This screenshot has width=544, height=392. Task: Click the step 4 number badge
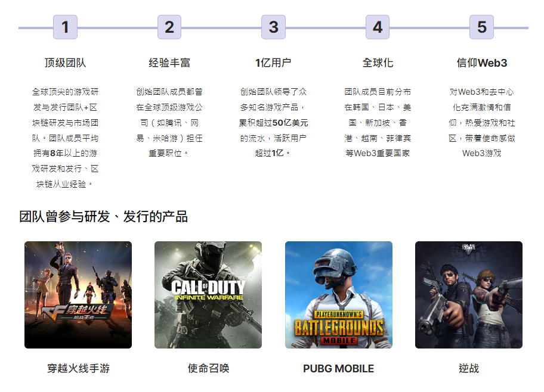point(378,27)
